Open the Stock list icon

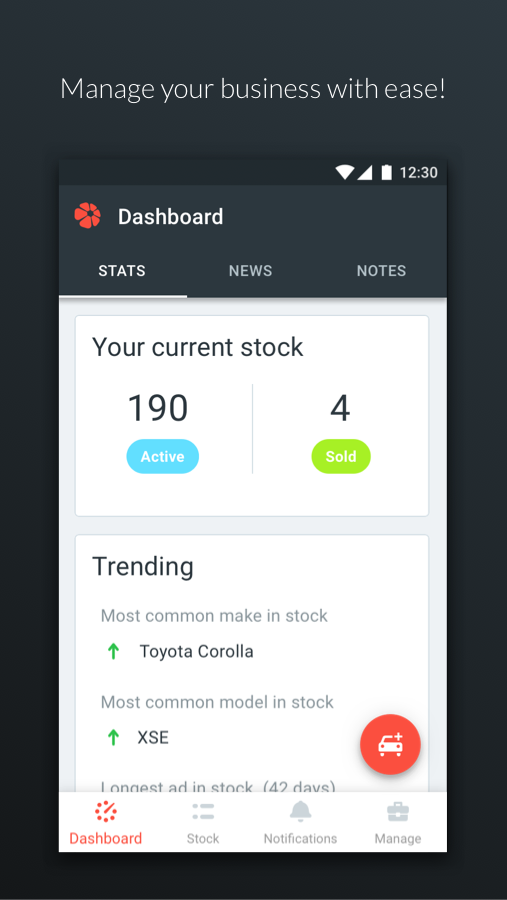pos(203,812)
